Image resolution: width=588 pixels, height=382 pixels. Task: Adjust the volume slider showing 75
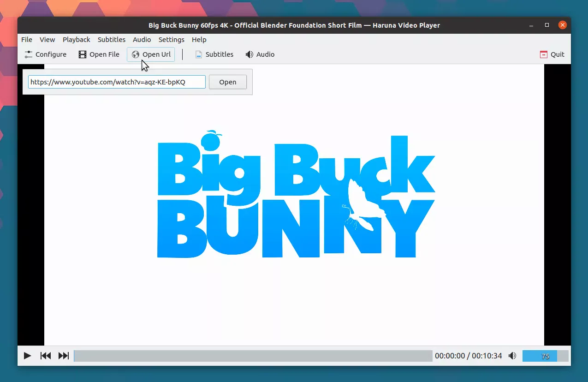pos(545,356)
